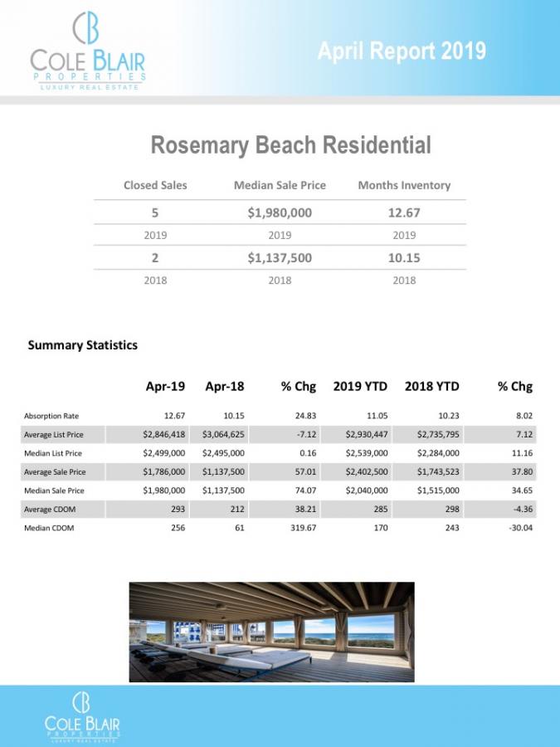Image resolution: width=560 pixels, height=747 pixels.
Task: Click the Cole Blair footer logo
Action: coord(82,716)
